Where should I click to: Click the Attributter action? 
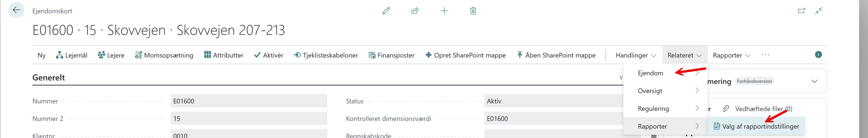[224, 55]
